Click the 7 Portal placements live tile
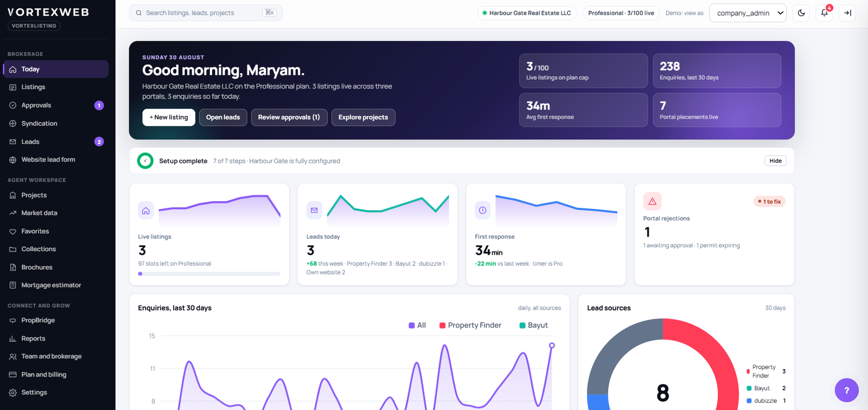 [717, 110]
